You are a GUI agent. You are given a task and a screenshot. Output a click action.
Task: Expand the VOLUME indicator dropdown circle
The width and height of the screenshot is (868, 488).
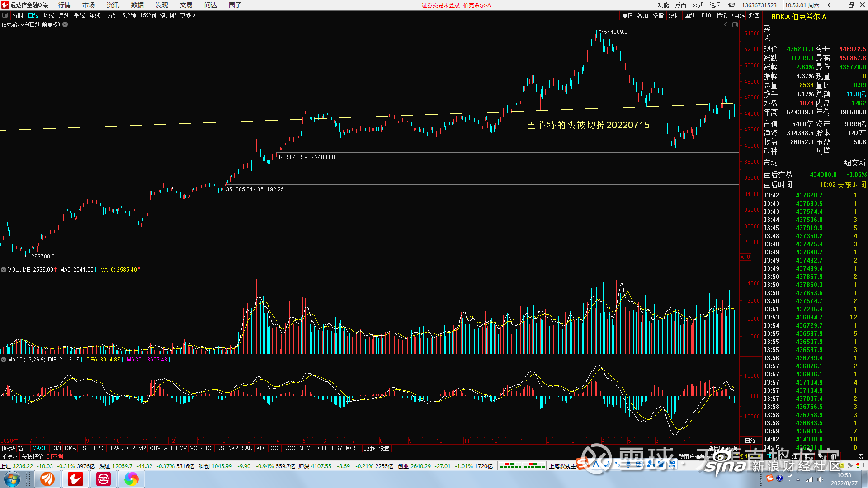[x=4, y=270]
